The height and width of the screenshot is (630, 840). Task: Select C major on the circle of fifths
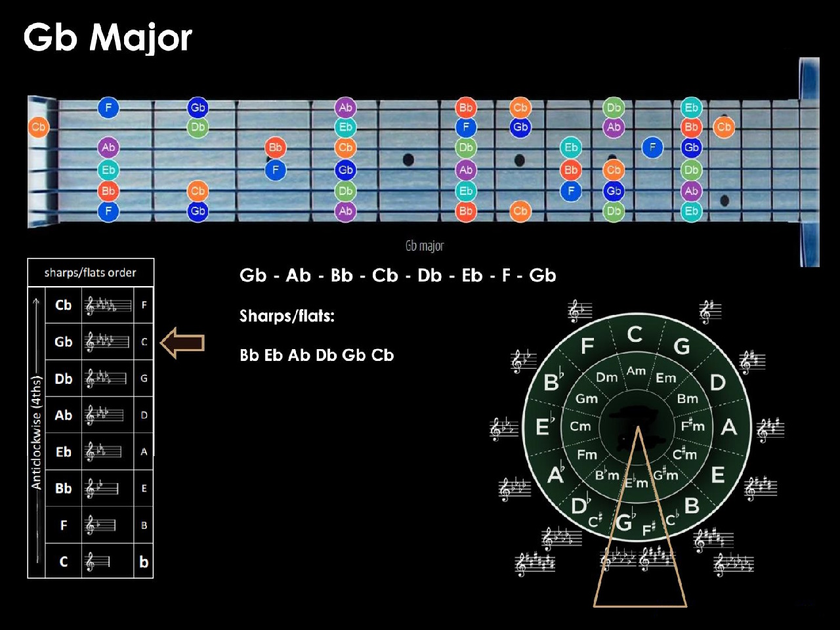pyautogui.click(x=635, y=335)
